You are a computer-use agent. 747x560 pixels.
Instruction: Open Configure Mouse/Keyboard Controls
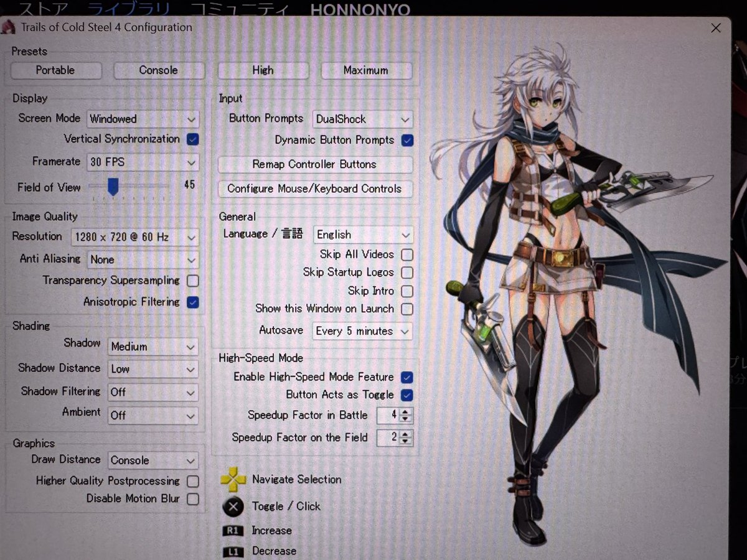tap(314, 189)
